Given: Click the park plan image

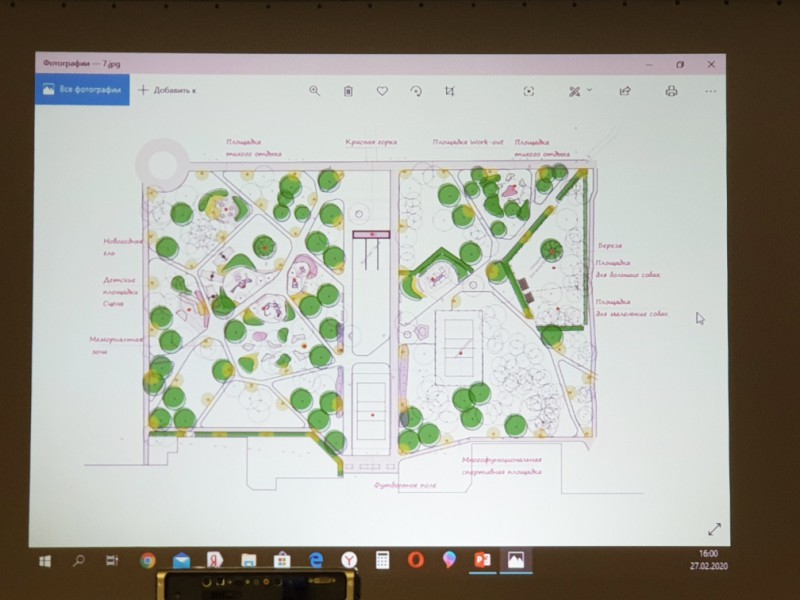Looking at the screenshot, I should (370, 310).
